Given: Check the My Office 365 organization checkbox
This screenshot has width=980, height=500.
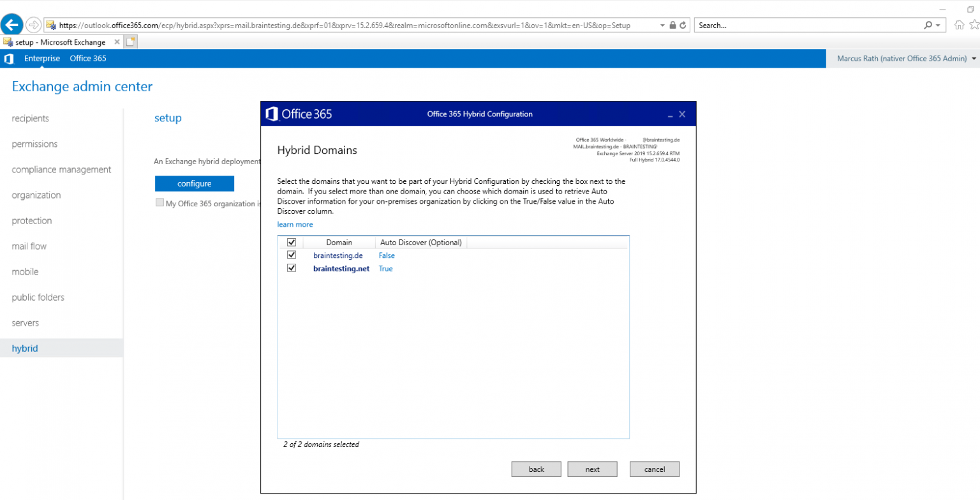Looking at the screenshot, I should 160,203.
